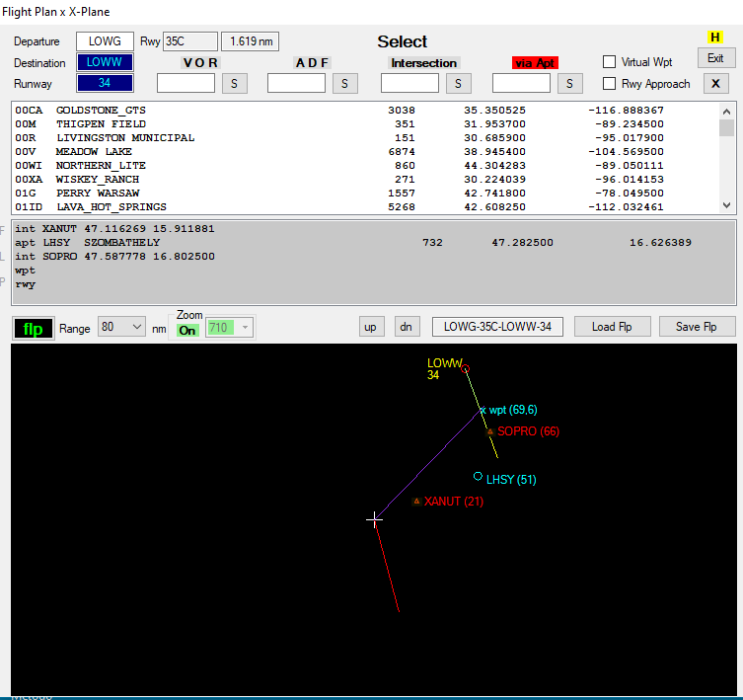
Task: Click the X button below Exit
Action: click(x=715, y=84)
